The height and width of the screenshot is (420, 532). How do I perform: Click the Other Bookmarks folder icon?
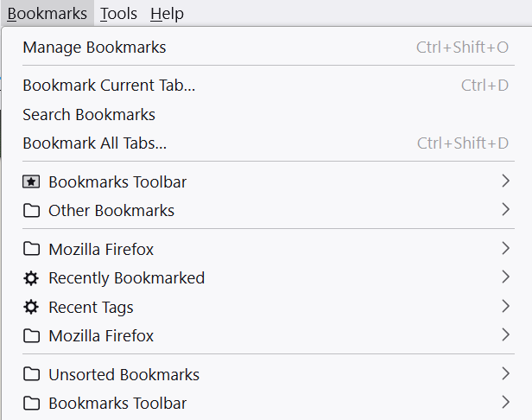[x=31, y=211]
